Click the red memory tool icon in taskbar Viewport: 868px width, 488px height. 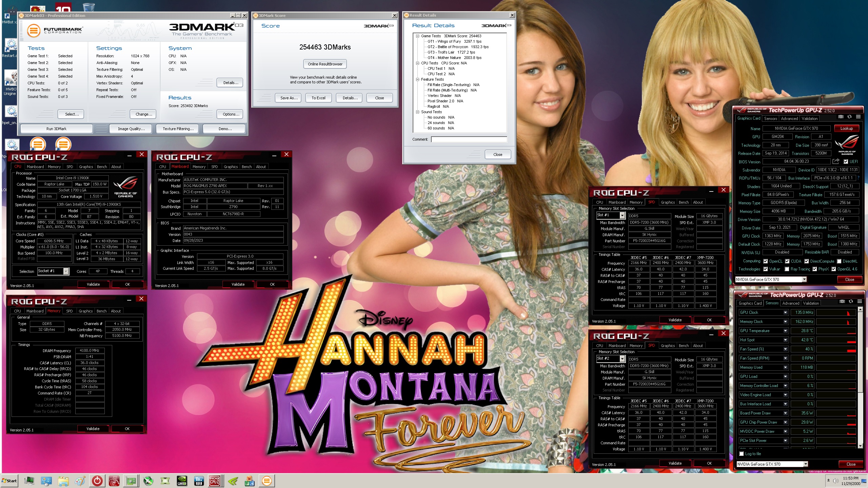pos(114,481)
